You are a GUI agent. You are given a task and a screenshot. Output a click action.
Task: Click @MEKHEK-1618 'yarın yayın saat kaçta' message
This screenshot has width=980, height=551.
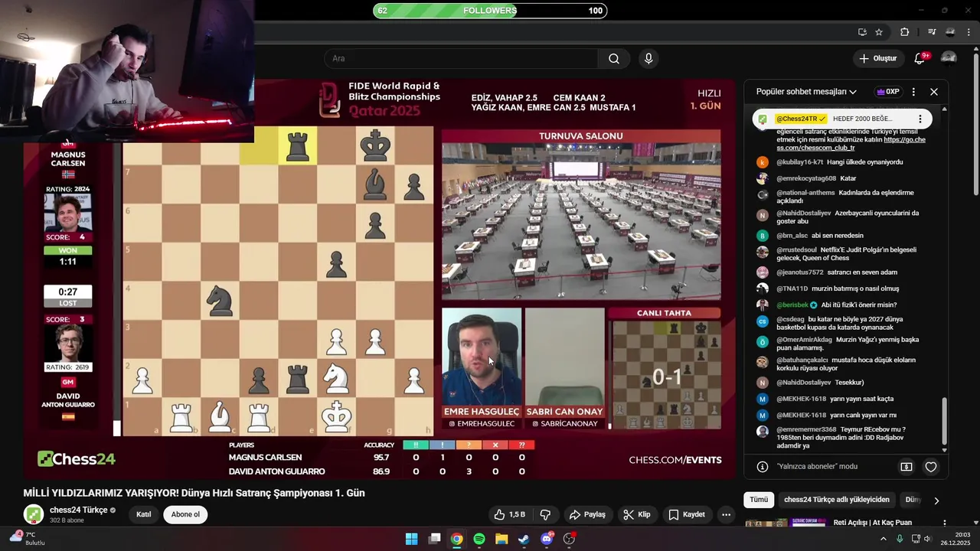tap(835, 399)
